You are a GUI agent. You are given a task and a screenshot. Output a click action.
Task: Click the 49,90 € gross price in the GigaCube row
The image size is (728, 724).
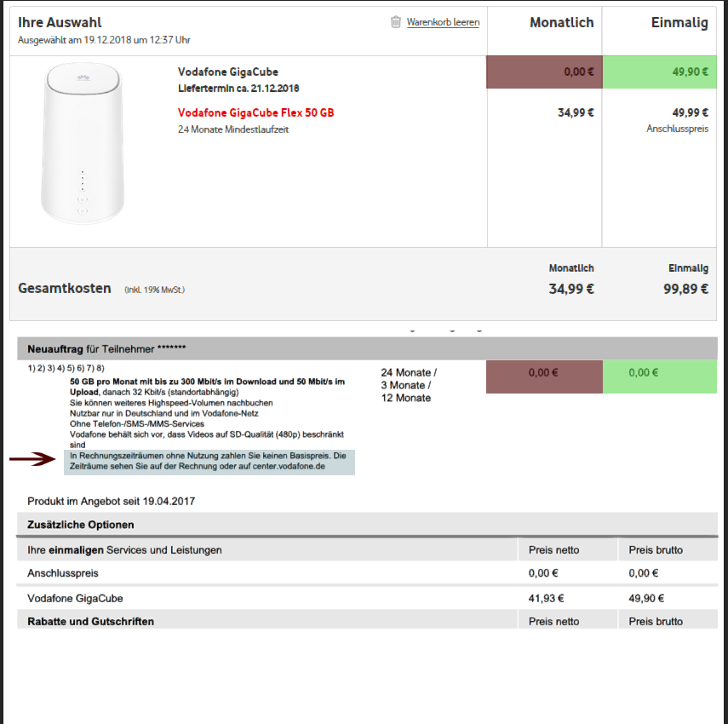coord(646,599)
